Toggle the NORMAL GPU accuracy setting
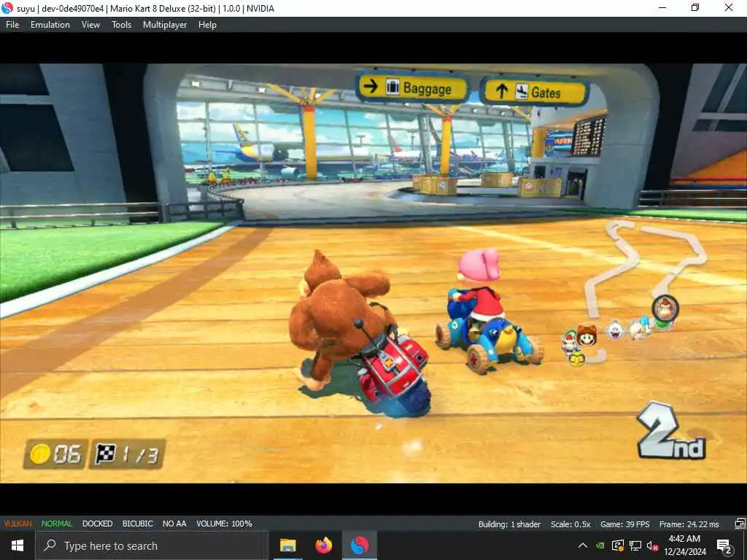This screenshot has width=747, height=560. coord(57,524)
